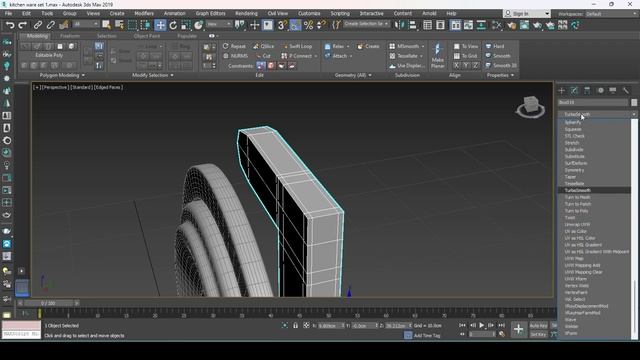Open the Create Selection Set dropdown
This screenshot has width=640, height=360.
click(366, 24)
